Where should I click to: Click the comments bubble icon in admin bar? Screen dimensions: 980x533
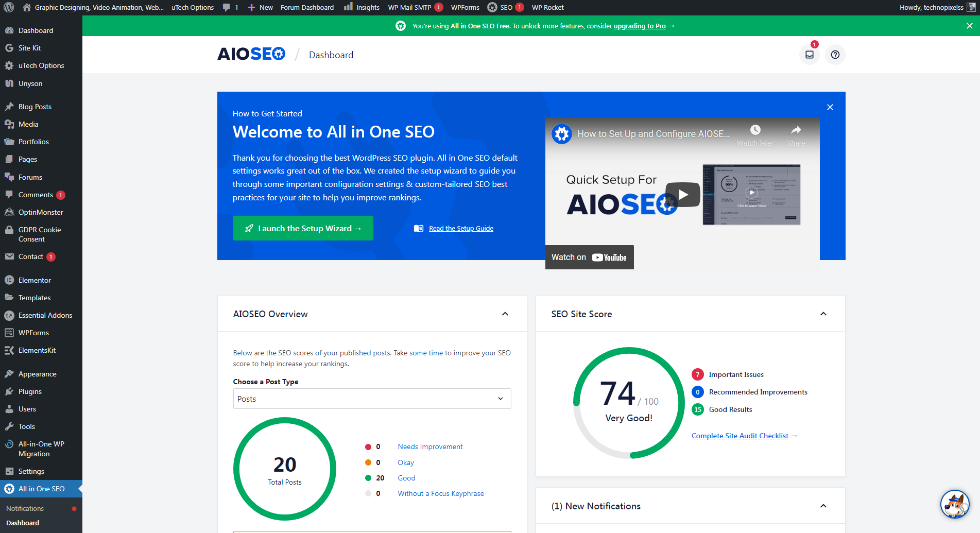(227, 7)
